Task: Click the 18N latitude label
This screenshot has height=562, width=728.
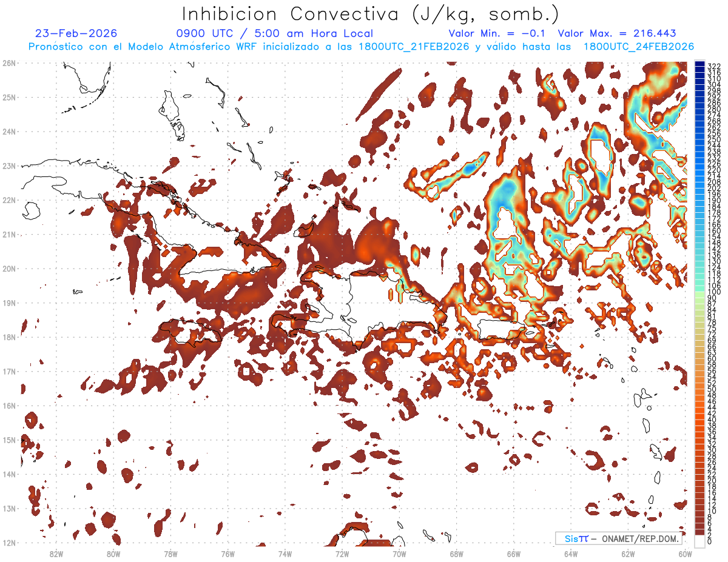Action: 8,337
